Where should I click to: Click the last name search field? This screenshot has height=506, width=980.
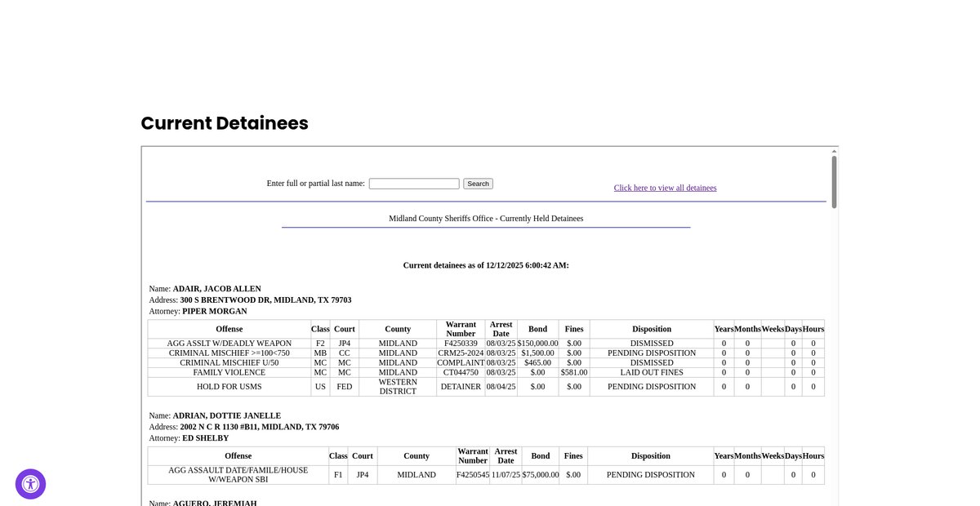point(413,184)
